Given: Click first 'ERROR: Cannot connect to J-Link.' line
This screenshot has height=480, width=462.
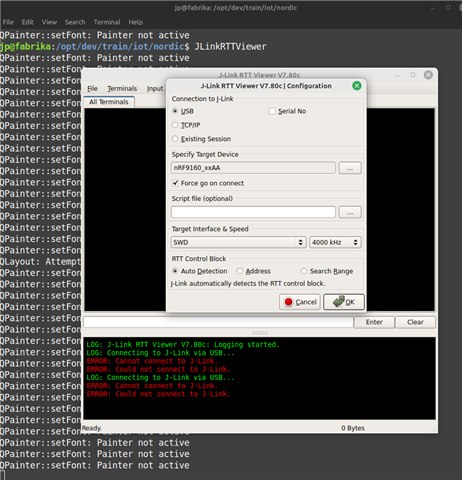Looking at the screenshot, I should (152, 361).
